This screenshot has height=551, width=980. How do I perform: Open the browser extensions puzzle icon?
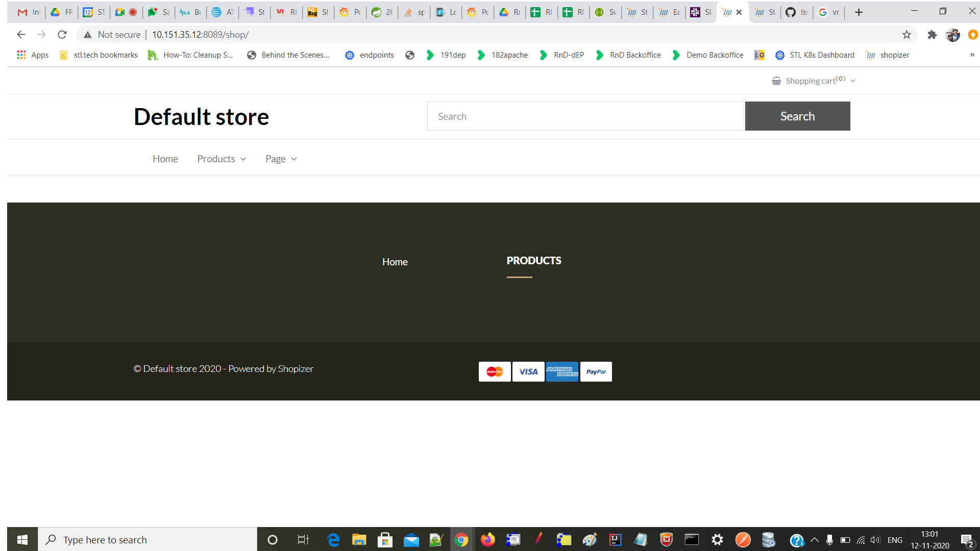tap(933, 34)
